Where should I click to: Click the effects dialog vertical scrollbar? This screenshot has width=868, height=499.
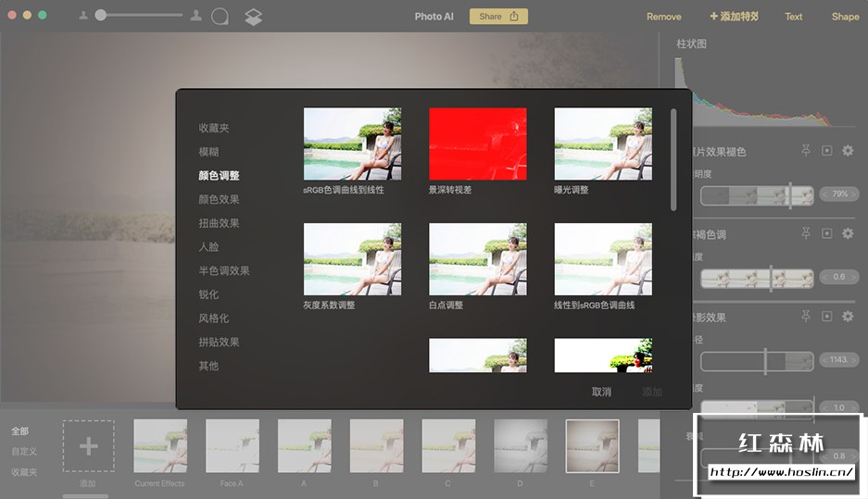click(673, 159)
